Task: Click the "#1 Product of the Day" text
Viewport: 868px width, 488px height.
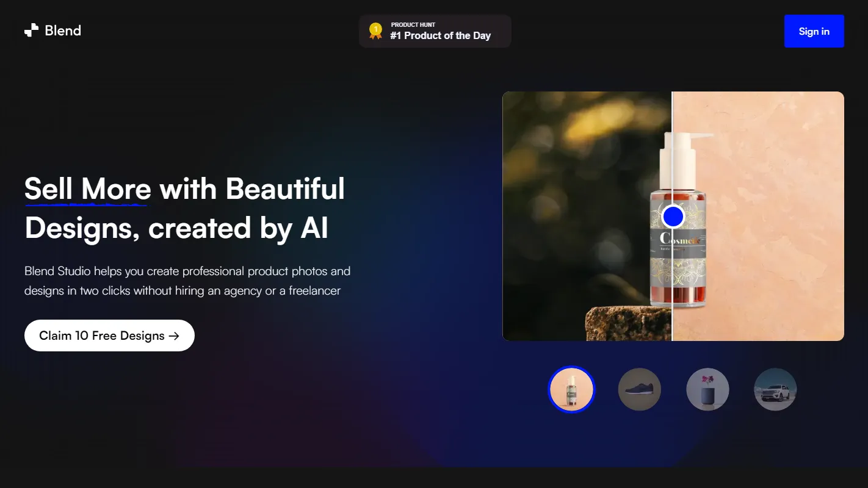Action: tap(440, 35)
